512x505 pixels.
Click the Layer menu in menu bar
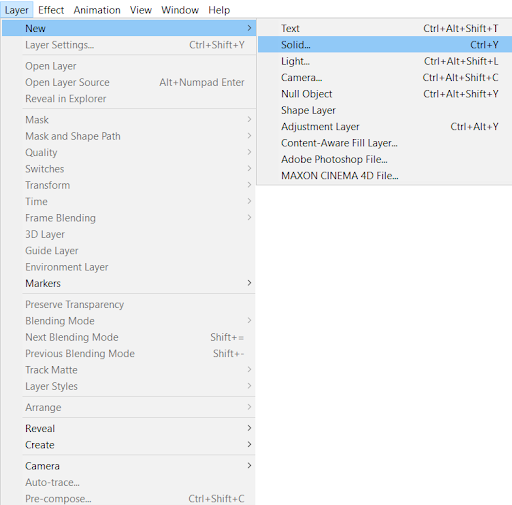[17, 10]
